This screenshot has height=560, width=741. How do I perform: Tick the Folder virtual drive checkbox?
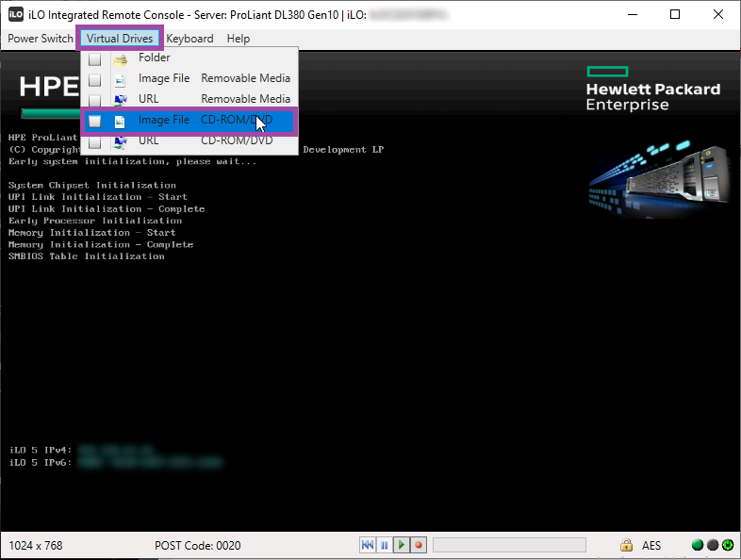tap(95, 58)
